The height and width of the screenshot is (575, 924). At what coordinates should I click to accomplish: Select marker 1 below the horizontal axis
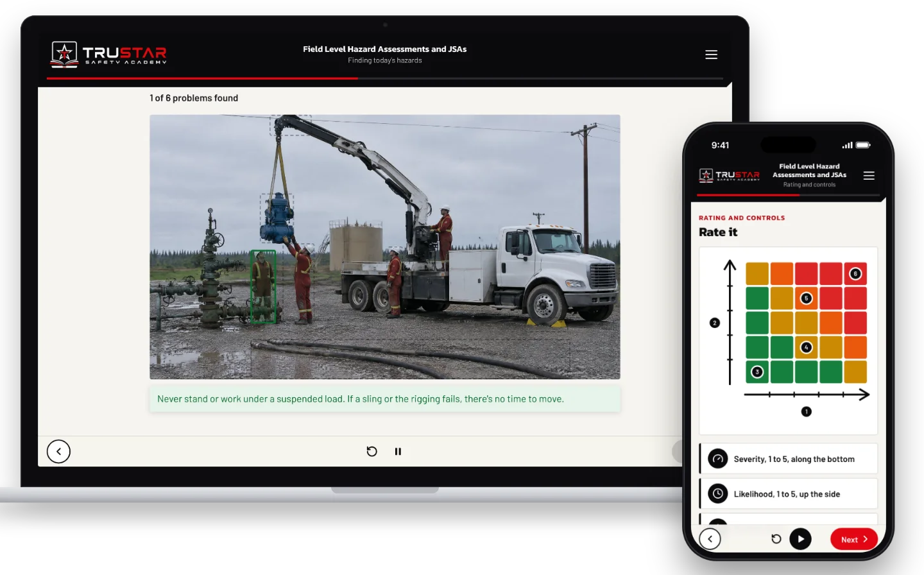[x=807, y=411]
